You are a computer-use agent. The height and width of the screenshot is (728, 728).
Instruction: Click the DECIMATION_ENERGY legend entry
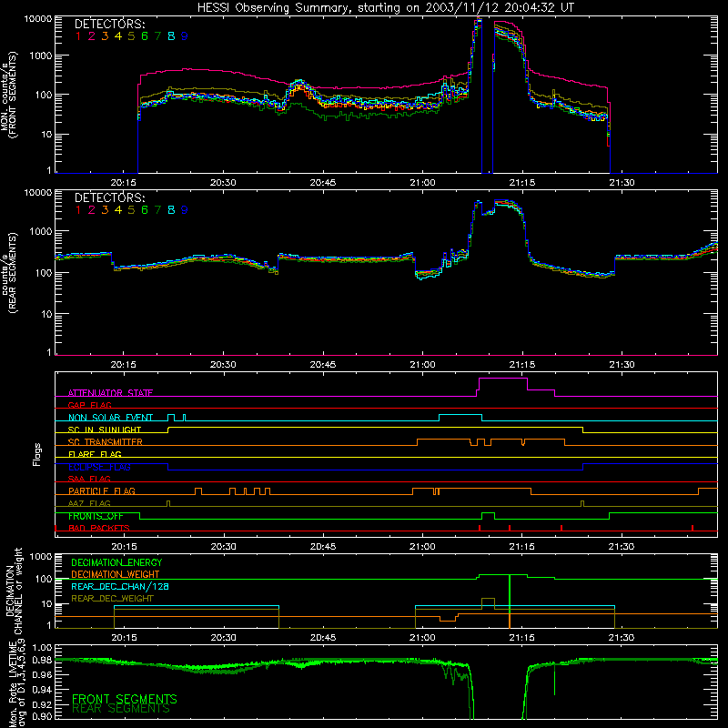pos(116,562)
